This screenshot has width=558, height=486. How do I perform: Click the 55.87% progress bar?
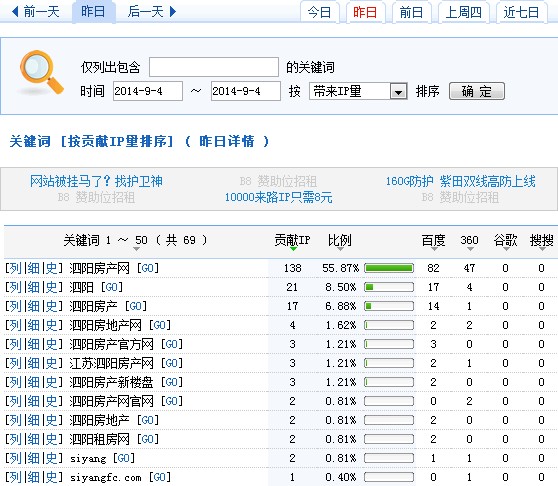click(x=389, y=268)
